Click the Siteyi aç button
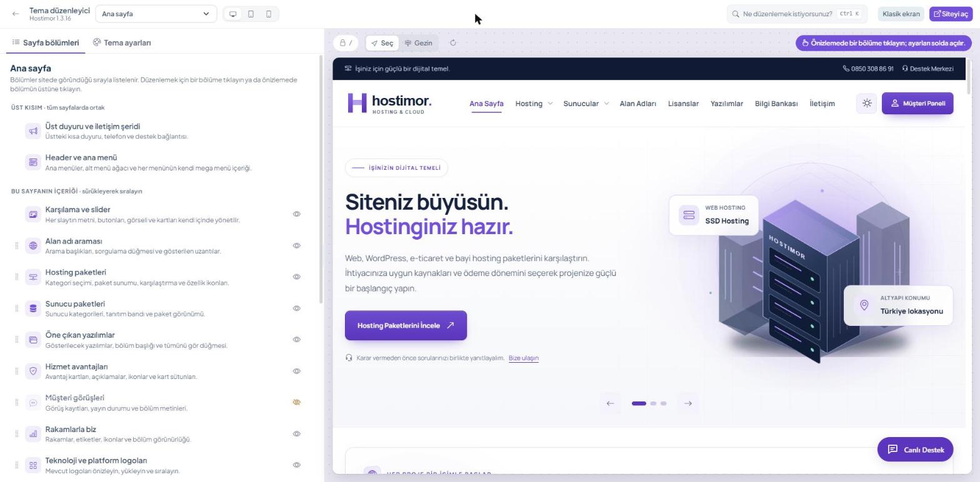980x482 pixels. click(x=951, y=14)
